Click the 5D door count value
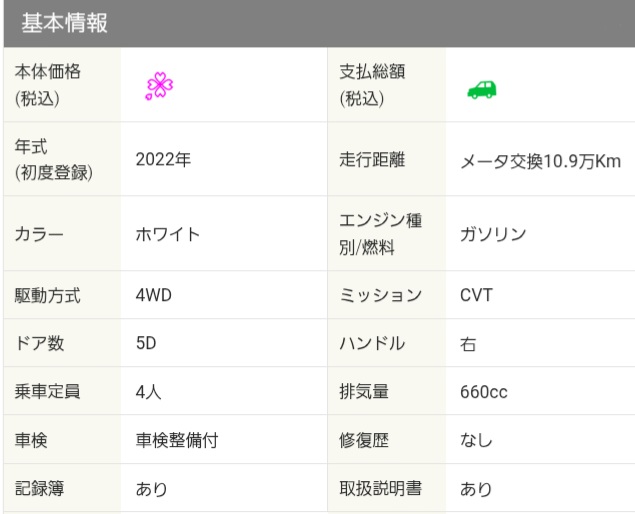The height and width of the screenshot is (514, 635). (147, 343)
